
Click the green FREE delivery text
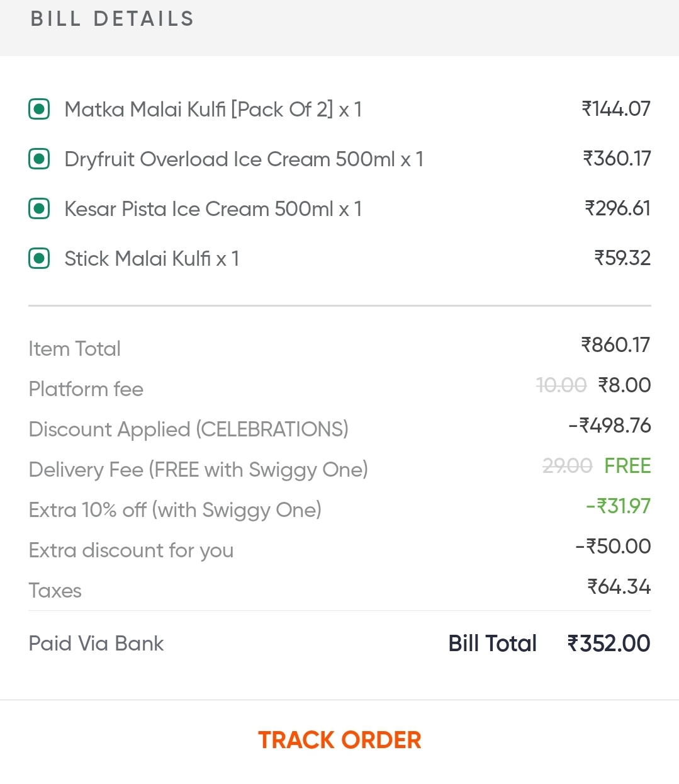627,466
